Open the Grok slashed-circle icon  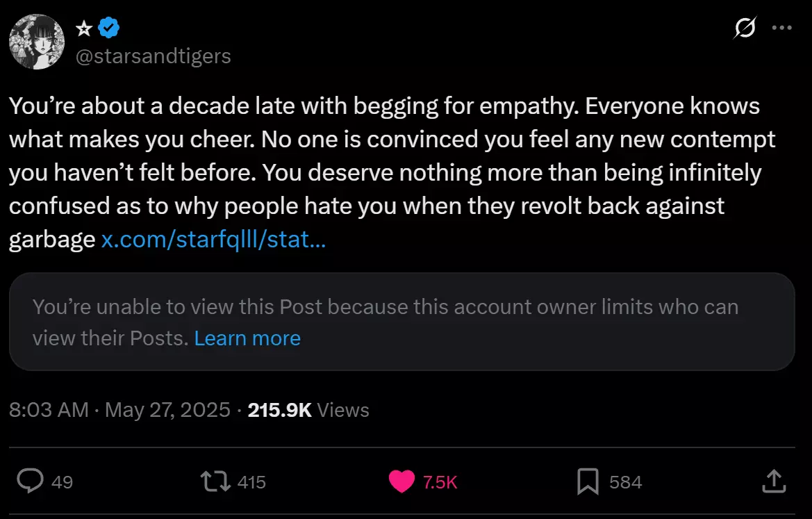745,28
